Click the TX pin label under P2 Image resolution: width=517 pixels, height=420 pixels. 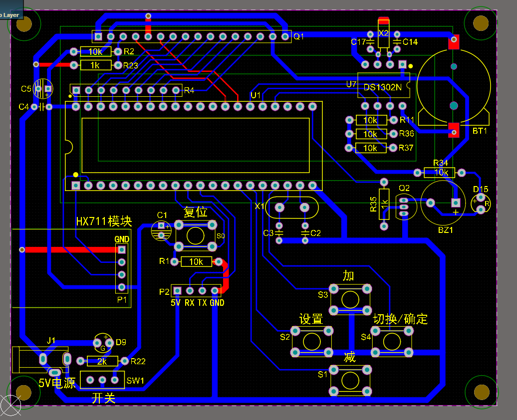[x=202, y=303]
